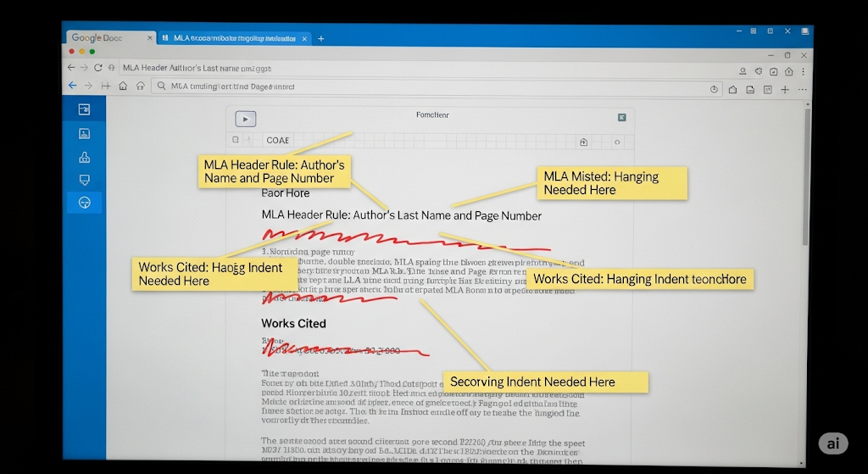Image resolution: width=868 pixels, height=474 pixels.
Task: Open the profile icon in upper toolbar
Action: coord(743,71)
